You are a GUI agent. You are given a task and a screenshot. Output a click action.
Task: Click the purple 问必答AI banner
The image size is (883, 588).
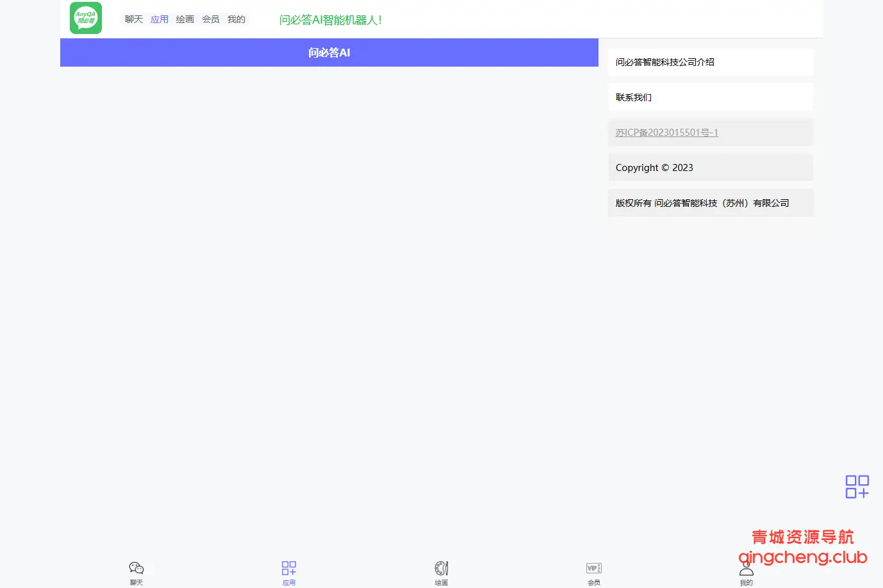coord(329,53)
